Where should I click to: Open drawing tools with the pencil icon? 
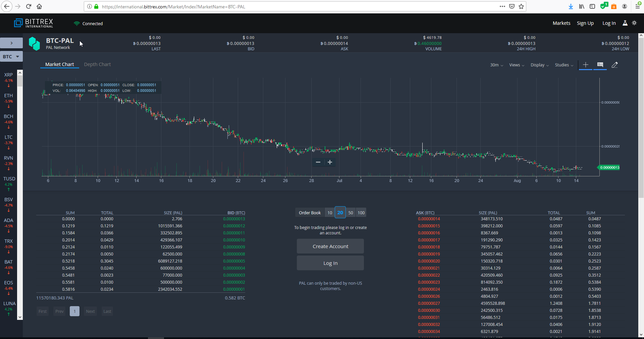click(614, 65)
